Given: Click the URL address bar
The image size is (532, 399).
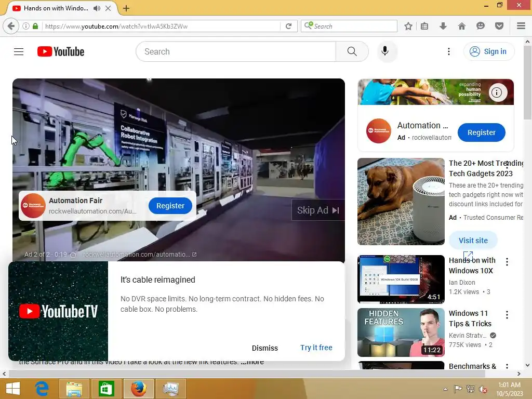Looking at the screenshot, I should pos(162,26).
